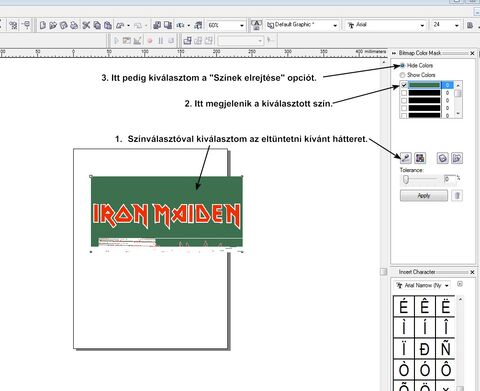Select the Ñ character
Viewport: 480px width, 391px height.
click(445, 349)
